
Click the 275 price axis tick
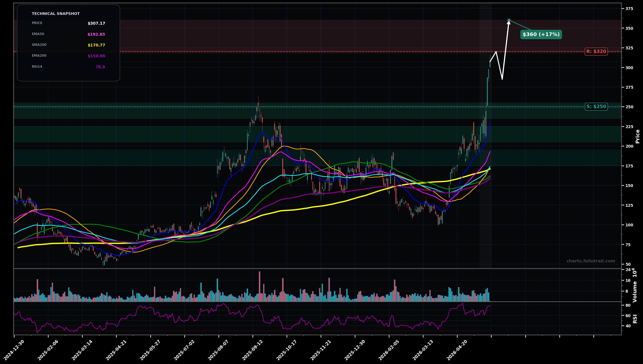click(x=629, y=87)
